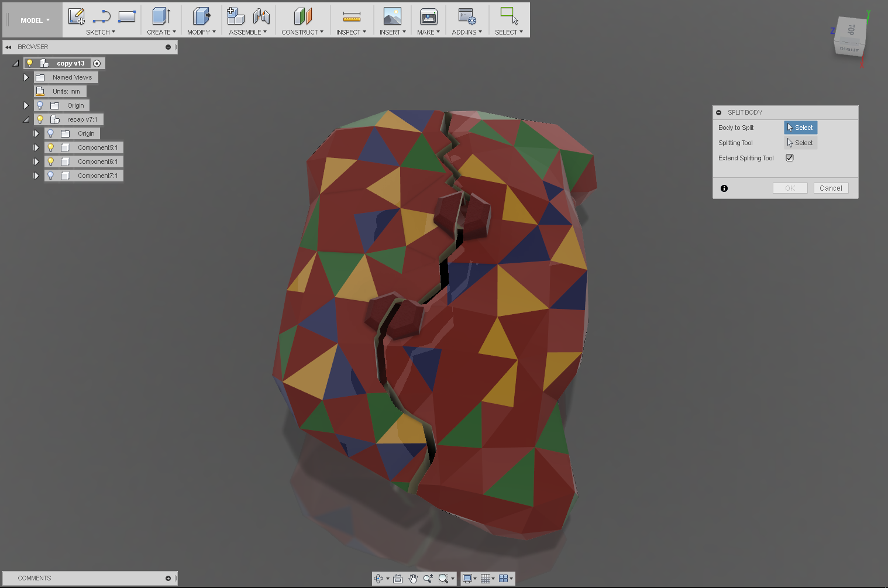Toggle Extend Splitting Tool checkbox

(x=790, y=158)
